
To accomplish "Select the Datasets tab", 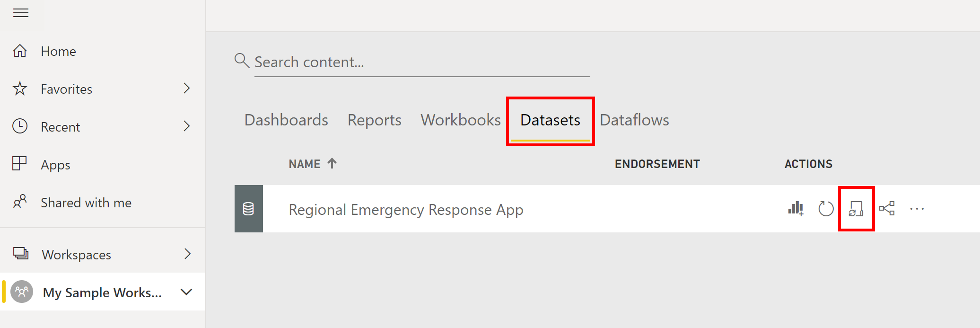I will [550, 120].
